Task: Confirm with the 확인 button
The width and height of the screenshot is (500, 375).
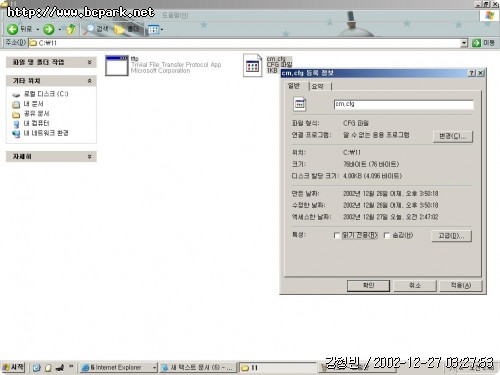Action: (x=368, y=286)
